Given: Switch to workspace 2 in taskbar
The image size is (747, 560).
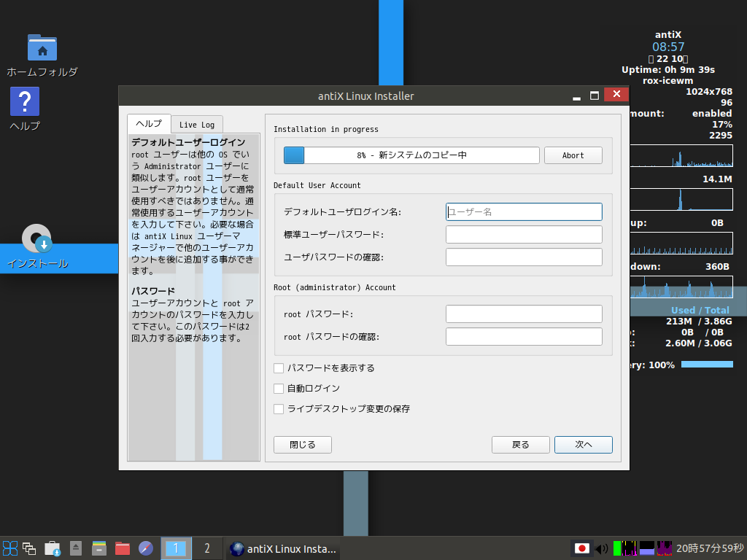Looking at the screenshot, I should point(206,548).
